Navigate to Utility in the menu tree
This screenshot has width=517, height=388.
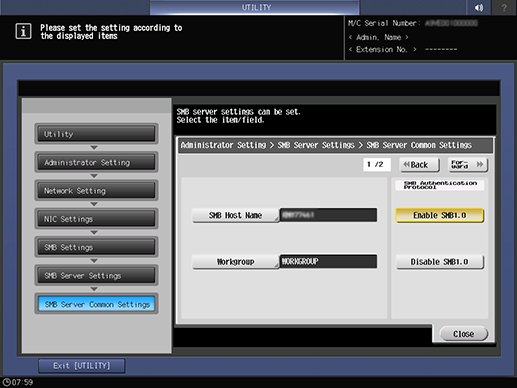pyautogui.click(x=96, y=134)
